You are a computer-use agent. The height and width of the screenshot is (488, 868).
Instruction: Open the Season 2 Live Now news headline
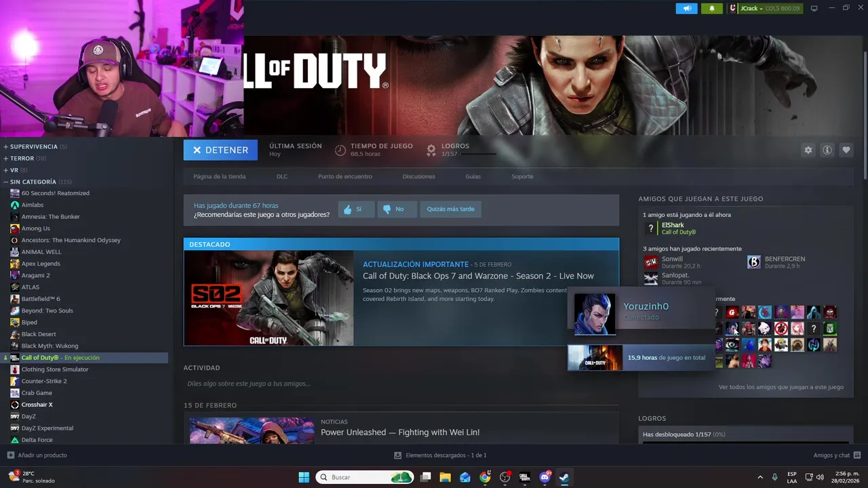(x=478, y=276)
